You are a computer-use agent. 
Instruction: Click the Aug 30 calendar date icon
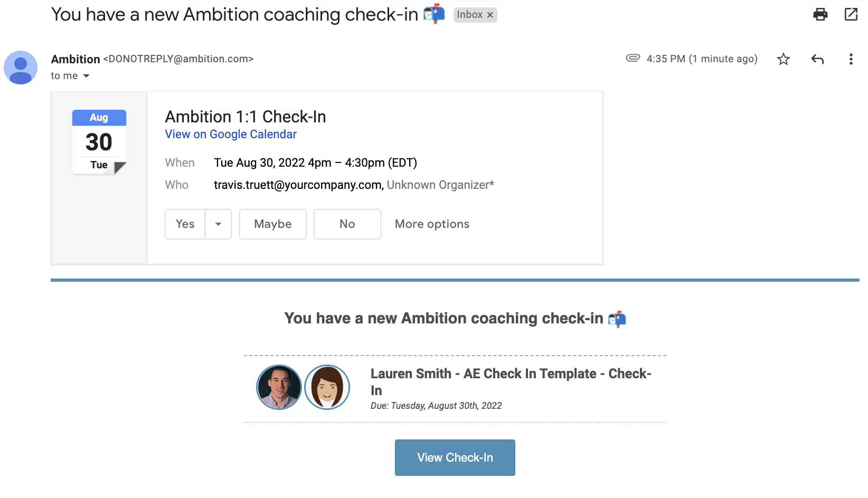[99, 141]
